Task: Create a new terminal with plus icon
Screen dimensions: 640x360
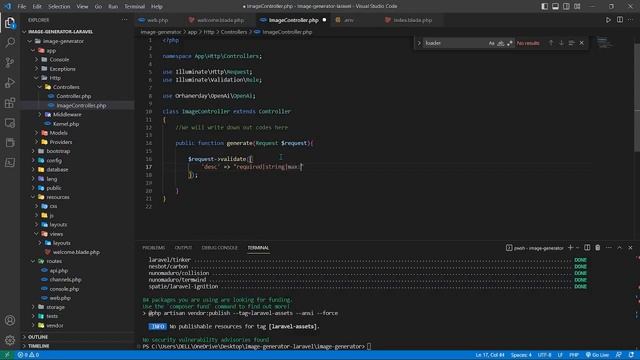Action: (x=571, y=248)
